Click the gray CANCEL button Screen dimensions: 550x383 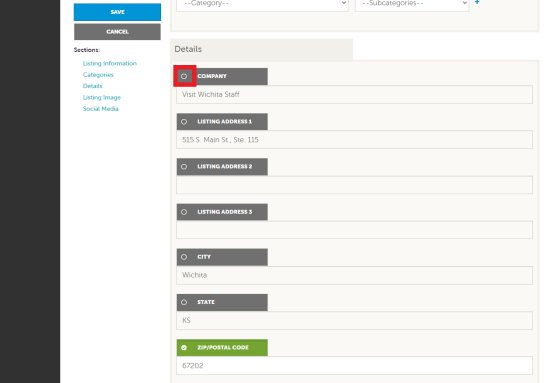click(117, 32)
